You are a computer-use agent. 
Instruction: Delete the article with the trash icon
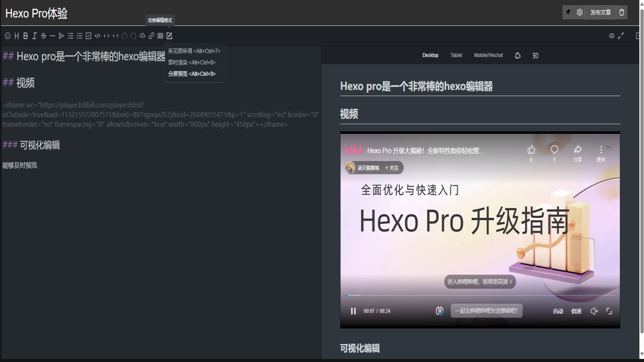[622, 12]
